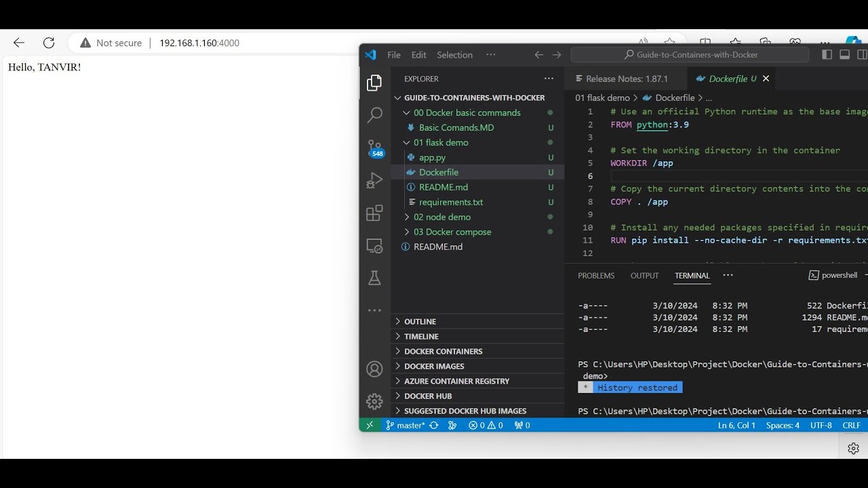Image resolution: width=868 pixels, height=488 pixels.
Task: Expand the TIMELINE section
Action: pos(477,336)
